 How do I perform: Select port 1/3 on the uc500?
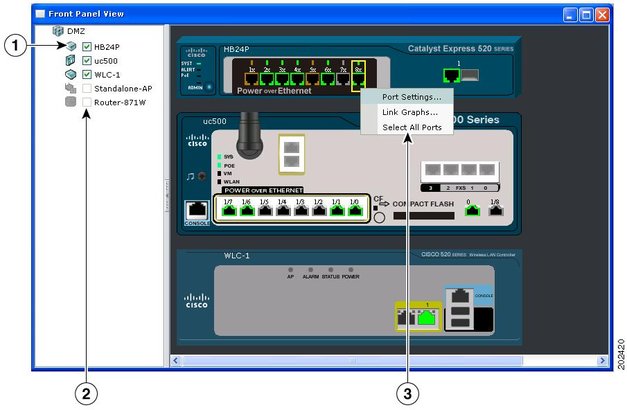click(301, 210)
